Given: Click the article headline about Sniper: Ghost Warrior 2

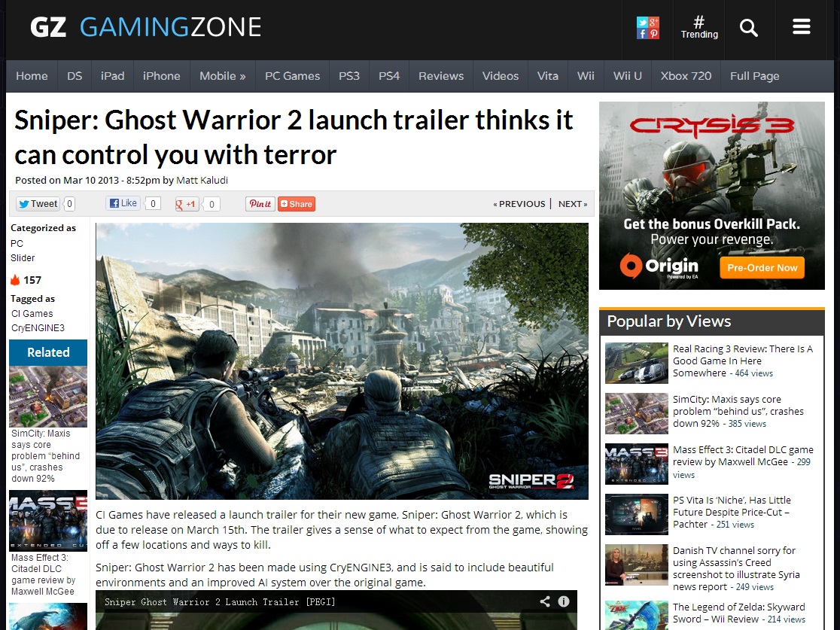Looking at the screenshot, I should [294, 137].
